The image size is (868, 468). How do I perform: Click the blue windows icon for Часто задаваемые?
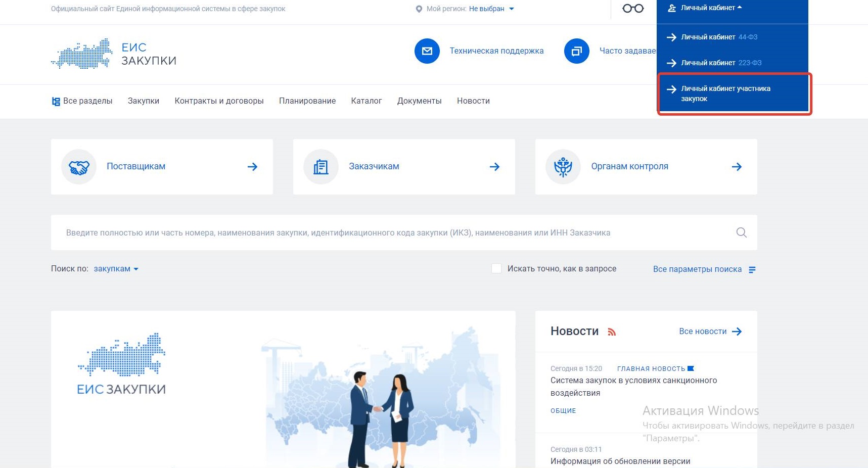click(x=577, y=51)
